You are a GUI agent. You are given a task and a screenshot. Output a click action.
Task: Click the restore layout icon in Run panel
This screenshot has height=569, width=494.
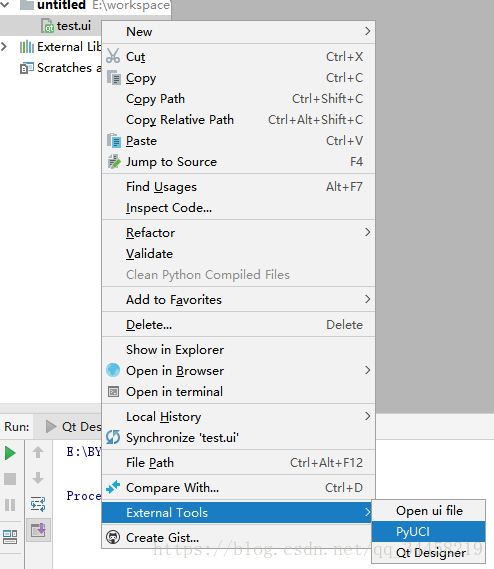pos(10,537)
